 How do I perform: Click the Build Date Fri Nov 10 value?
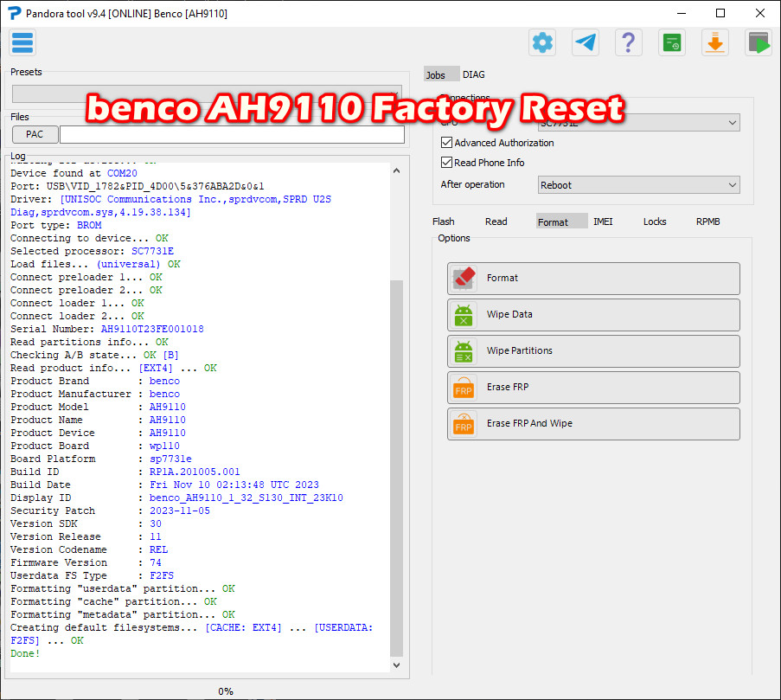click(x=234, y=485)
